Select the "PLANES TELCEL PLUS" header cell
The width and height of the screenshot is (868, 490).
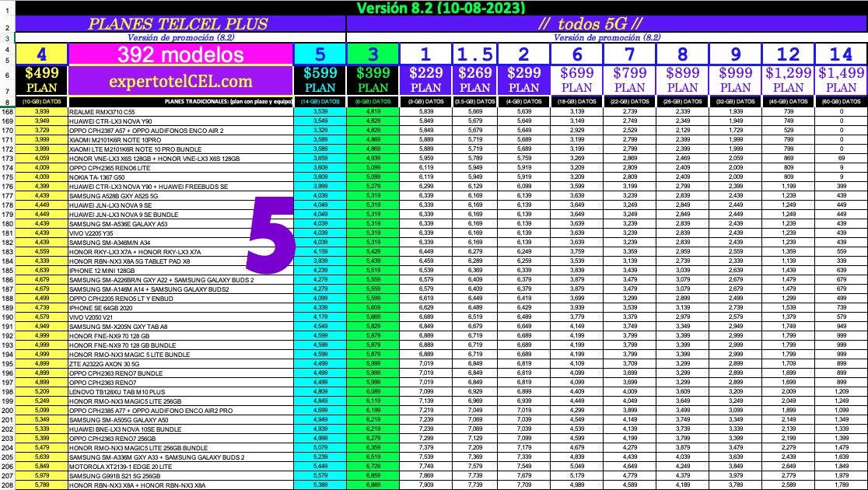(x=180, y=24)
